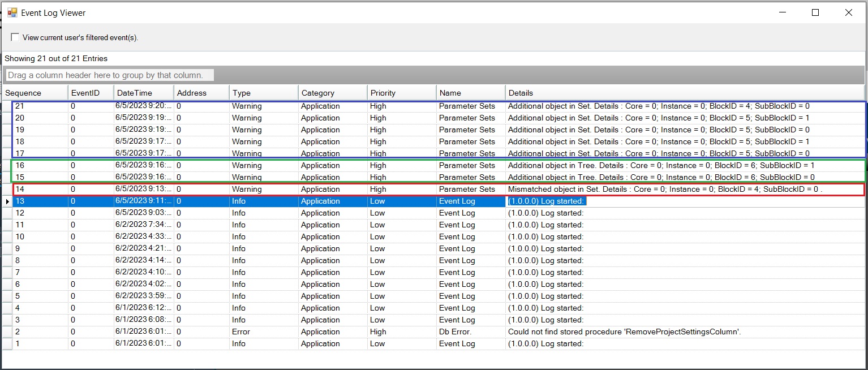Sort by the Address column header
The image size is (868, 370).
(x=201, y=93)
